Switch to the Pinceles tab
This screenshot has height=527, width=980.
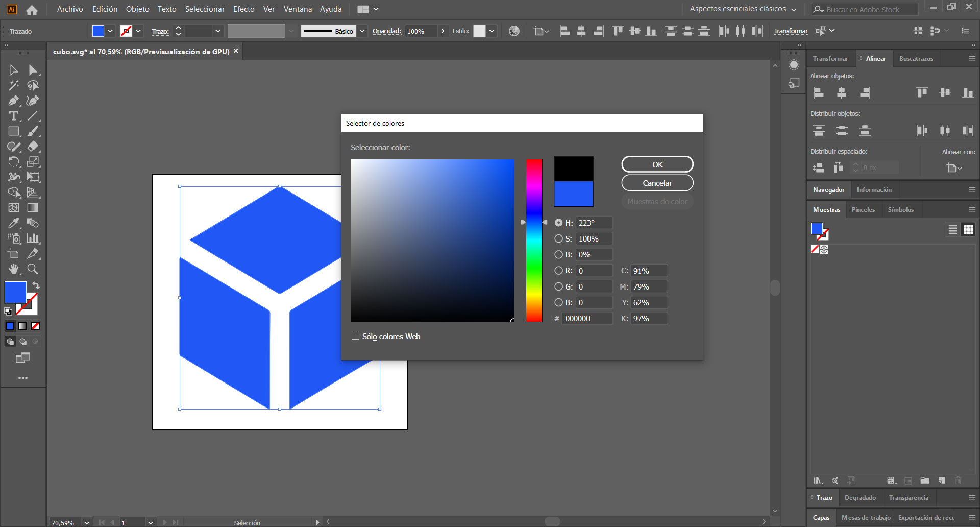pyautogui.click(x=864, y=209)
